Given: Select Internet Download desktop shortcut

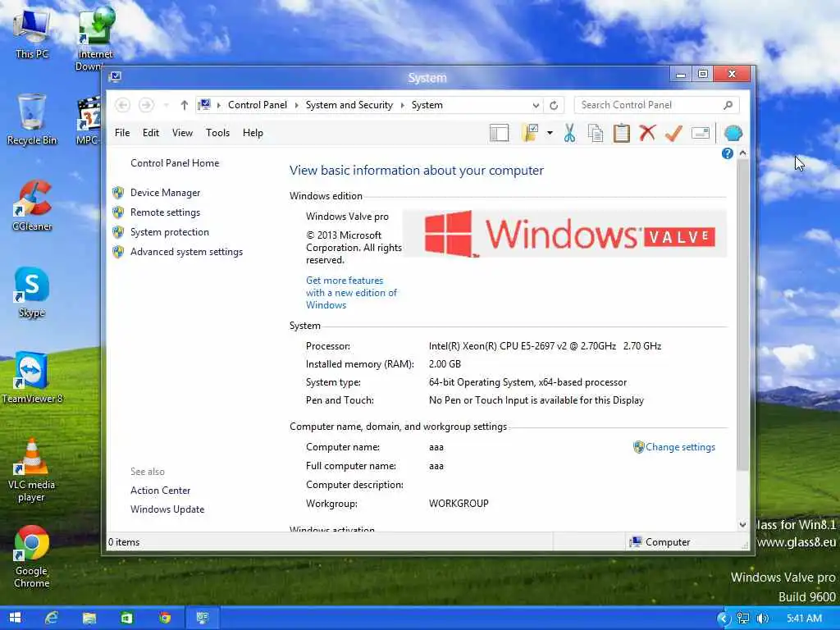Looking at the screenshot, I should 95,39.
